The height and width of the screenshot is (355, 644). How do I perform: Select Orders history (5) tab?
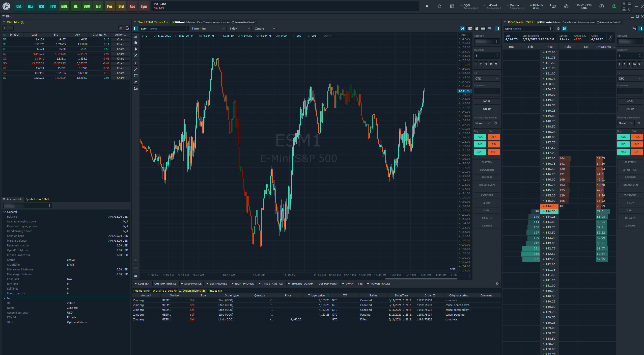point(192,291)
